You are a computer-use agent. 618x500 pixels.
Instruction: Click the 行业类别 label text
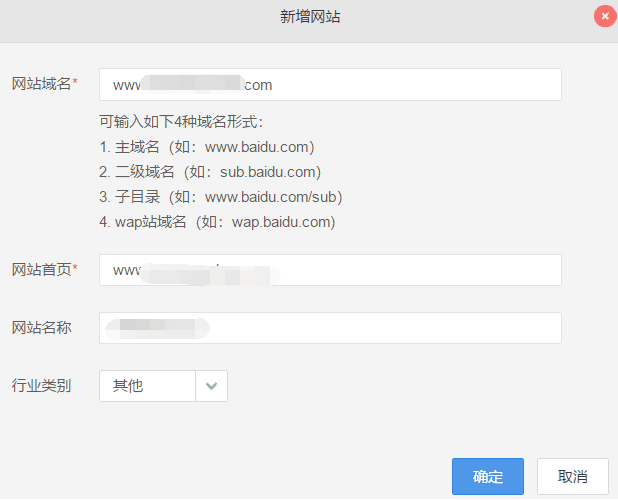coord(41,385)
